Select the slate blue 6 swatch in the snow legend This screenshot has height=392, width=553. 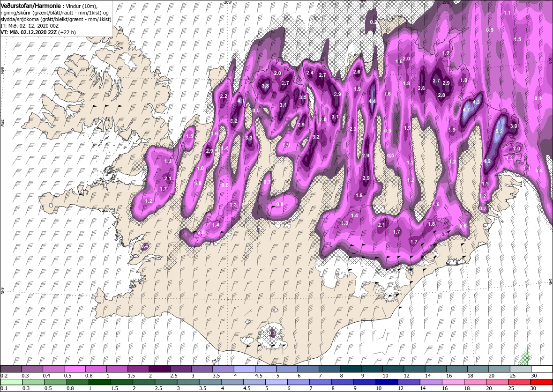[x=308, y=369]
